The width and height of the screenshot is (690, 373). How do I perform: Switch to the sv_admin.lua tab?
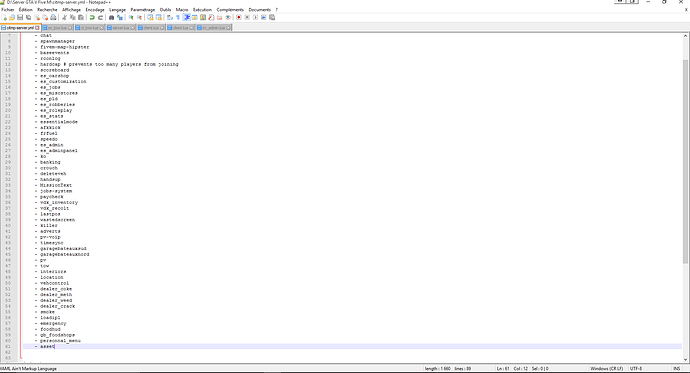tap(213, 28)
